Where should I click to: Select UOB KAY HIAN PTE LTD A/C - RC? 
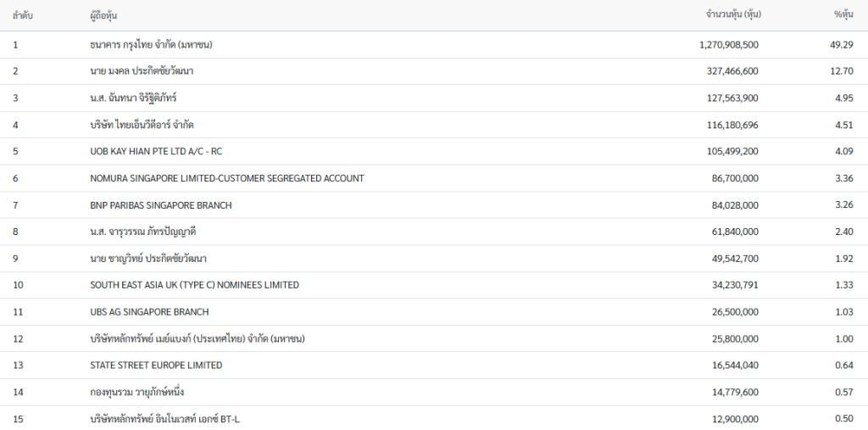tap(156, 151)
